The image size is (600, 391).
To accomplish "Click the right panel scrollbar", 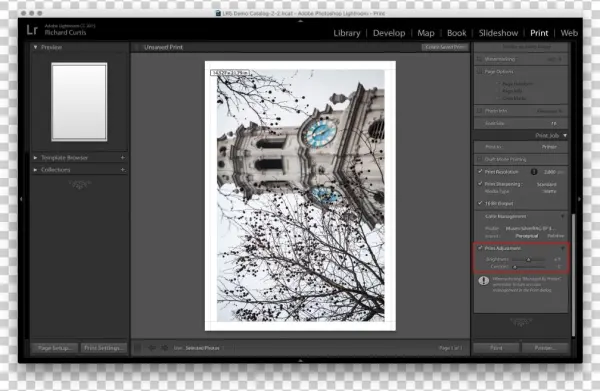I will tap(573, 275).
